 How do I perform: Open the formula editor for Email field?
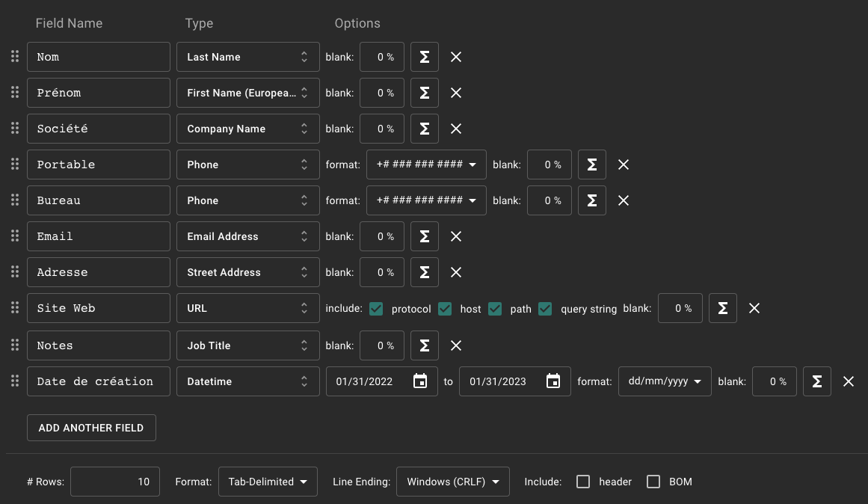(425, 236)
